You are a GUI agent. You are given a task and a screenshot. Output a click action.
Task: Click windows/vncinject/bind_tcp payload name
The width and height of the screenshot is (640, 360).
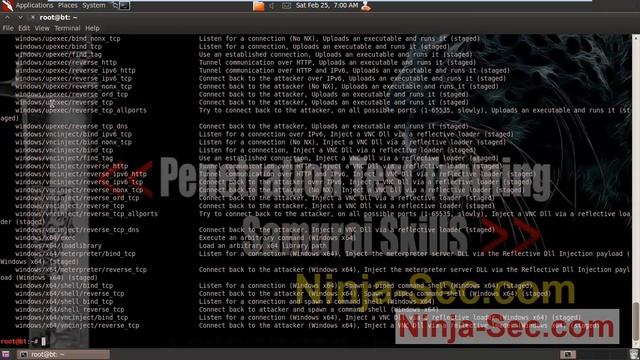click(64, 150)
